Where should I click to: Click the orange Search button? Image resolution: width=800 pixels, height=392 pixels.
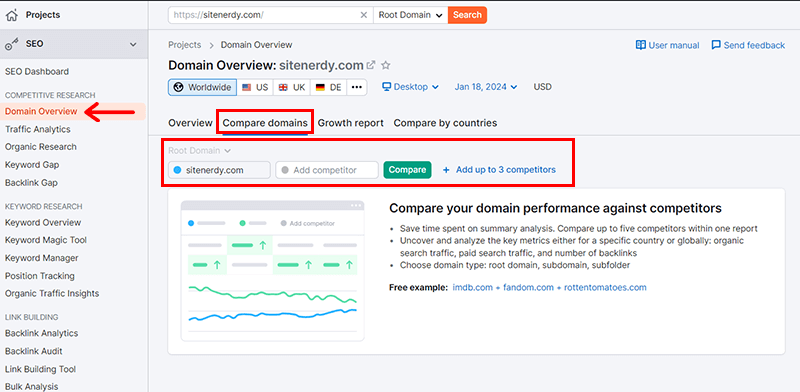point(467,15)
